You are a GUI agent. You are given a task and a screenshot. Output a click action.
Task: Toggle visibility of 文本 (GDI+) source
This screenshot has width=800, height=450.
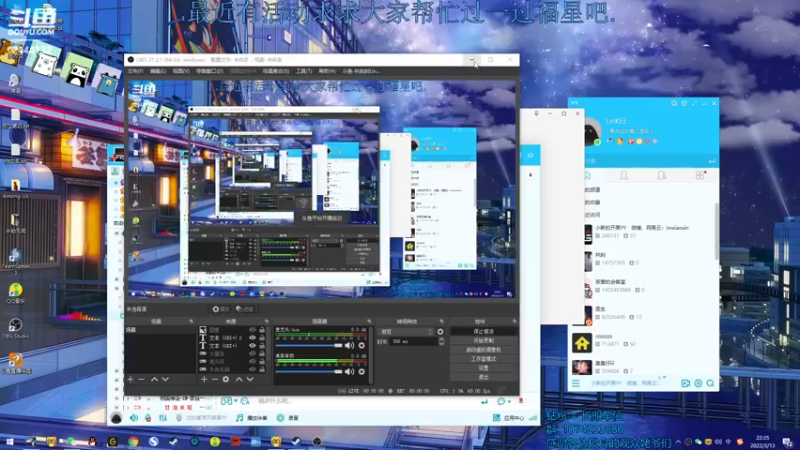(252, 345)
